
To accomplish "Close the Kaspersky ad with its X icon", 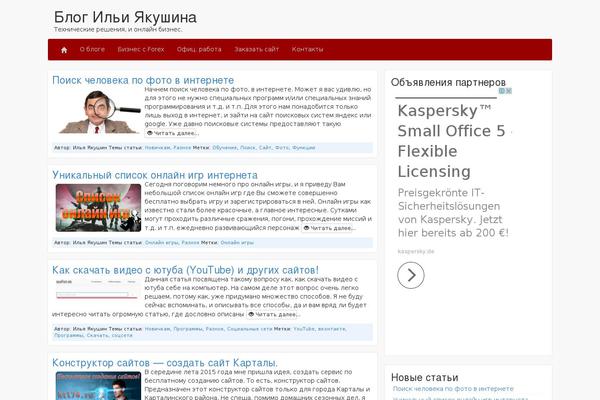I will [x=509, y=91].
